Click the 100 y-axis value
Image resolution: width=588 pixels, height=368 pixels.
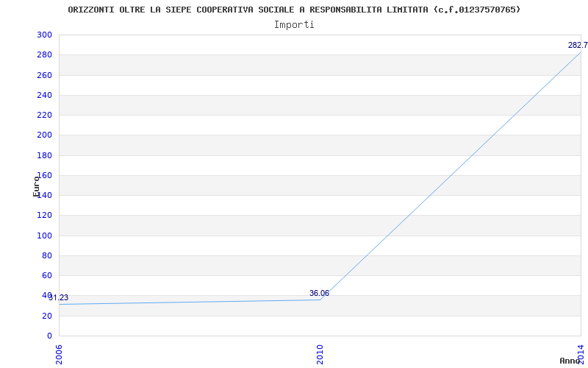(44, 236)
